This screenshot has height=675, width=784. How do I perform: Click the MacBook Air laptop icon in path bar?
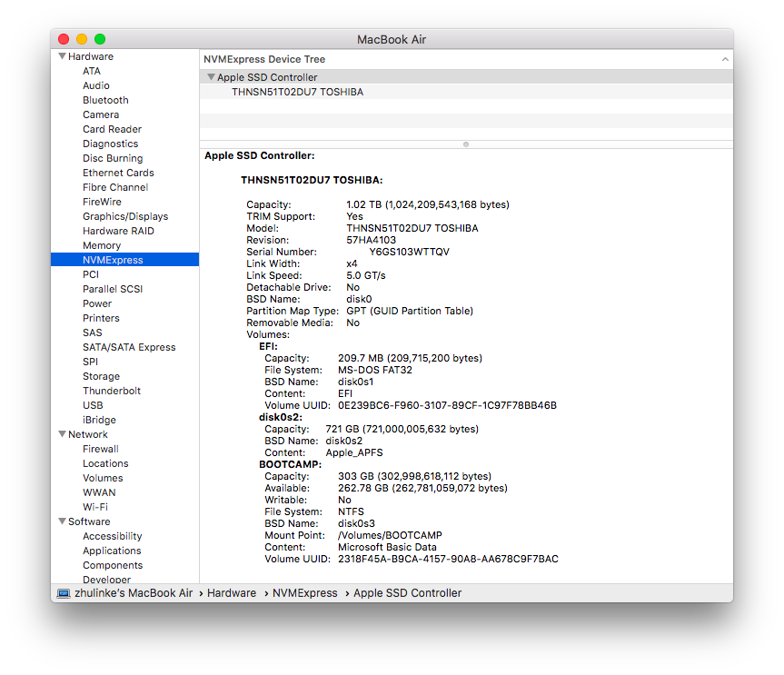[x=64, y=593]
